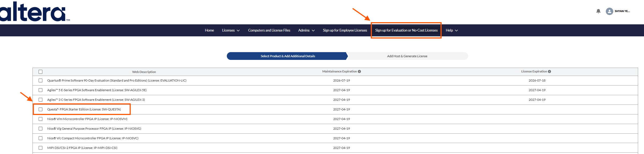
Task: Tick the Quartus Prime 90-Day Evaluation checkbox
Action: pos(40,80)
